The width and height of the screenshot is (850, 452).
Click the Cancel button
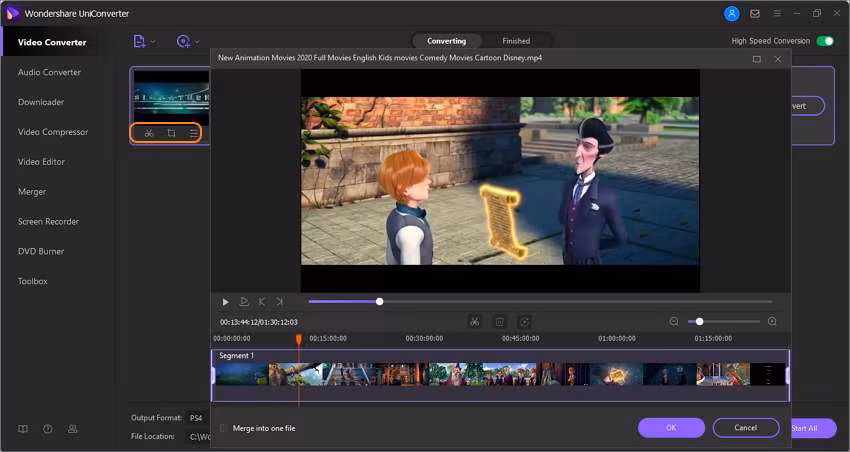click(746, 428)
